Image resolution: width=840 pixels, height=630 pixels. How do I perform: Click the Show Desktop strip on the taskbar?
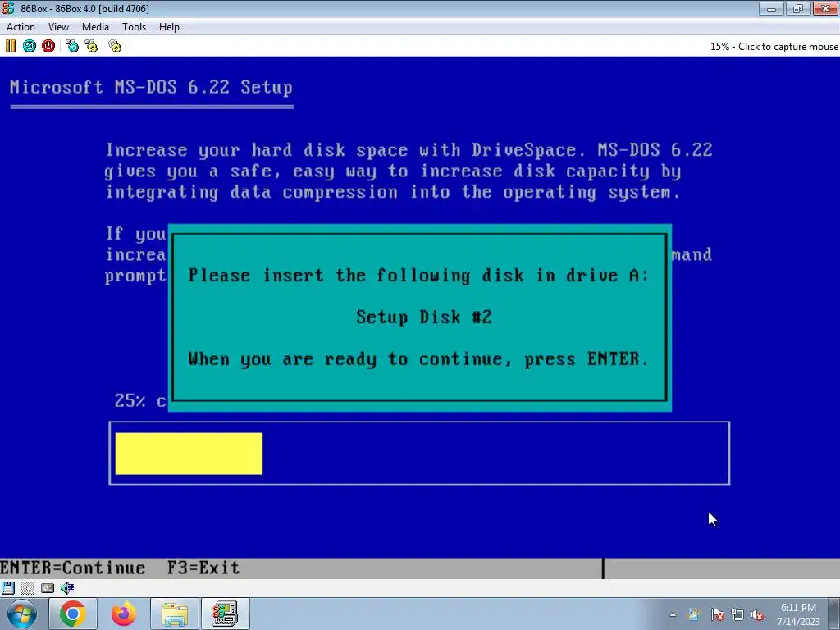833,614
